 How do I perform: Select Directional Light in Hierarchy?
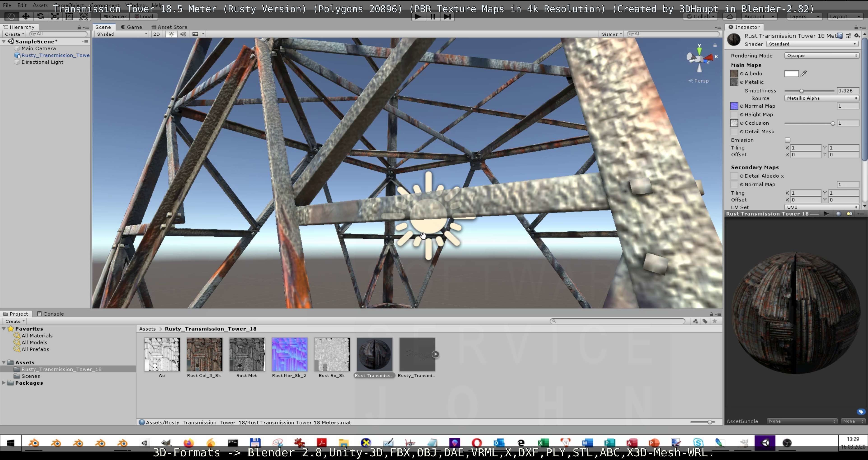point(42,62)
